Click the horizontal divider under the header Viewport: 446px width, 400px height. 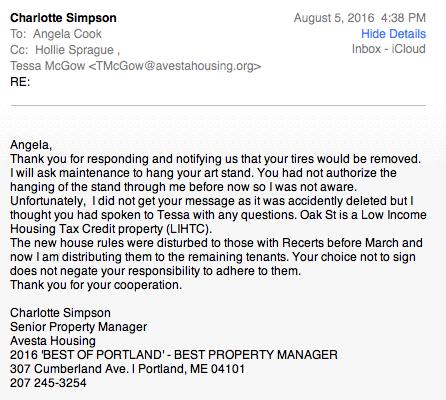click(218, 105)
